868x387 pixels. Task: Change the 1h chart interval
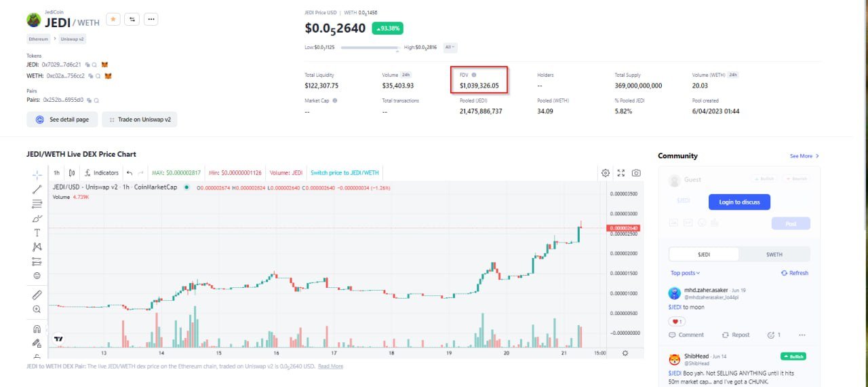coord(57,173)
